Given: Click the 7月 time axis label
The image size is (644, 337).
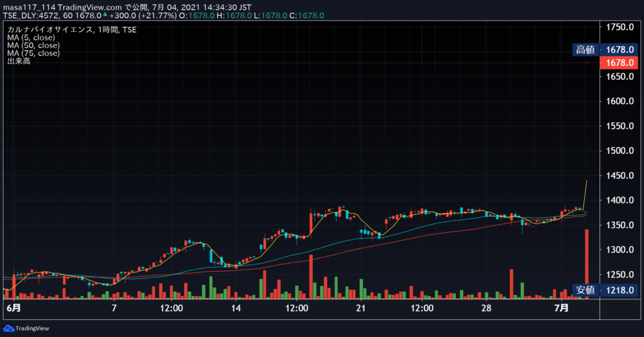Looking at the screenshot, I should coord(562,308).
